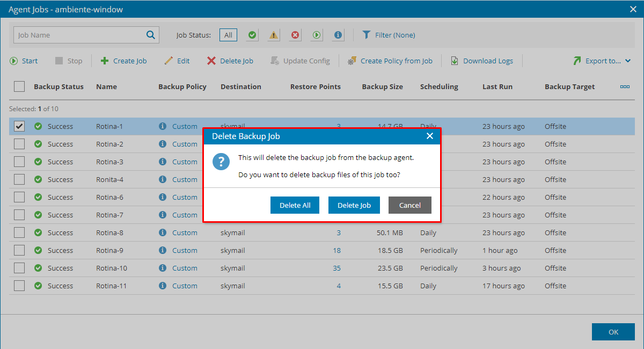Filter job status by Running play icon
The height and width of the screenshot is (349, 644).
pyautogui.click(x=317, y=35)
